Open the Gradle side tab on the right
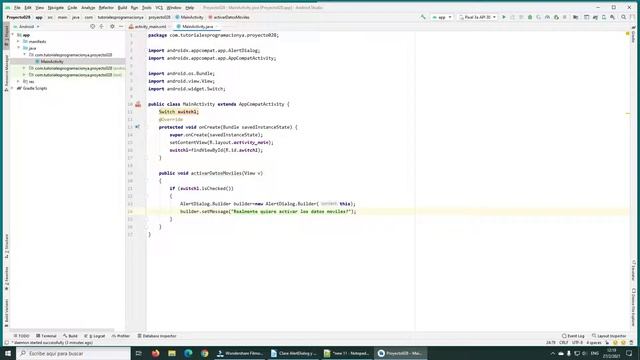This screenshot has width=640, height=360. 633,35
